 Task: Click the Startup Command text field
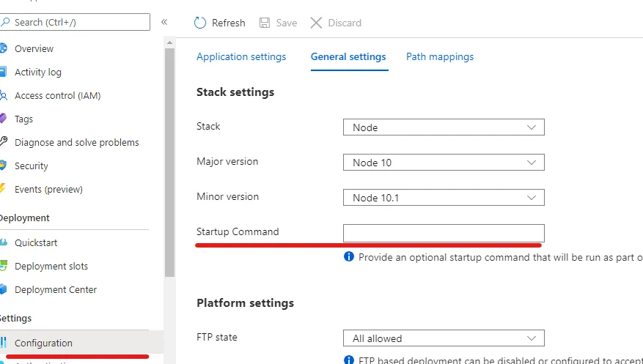(444, 233)
